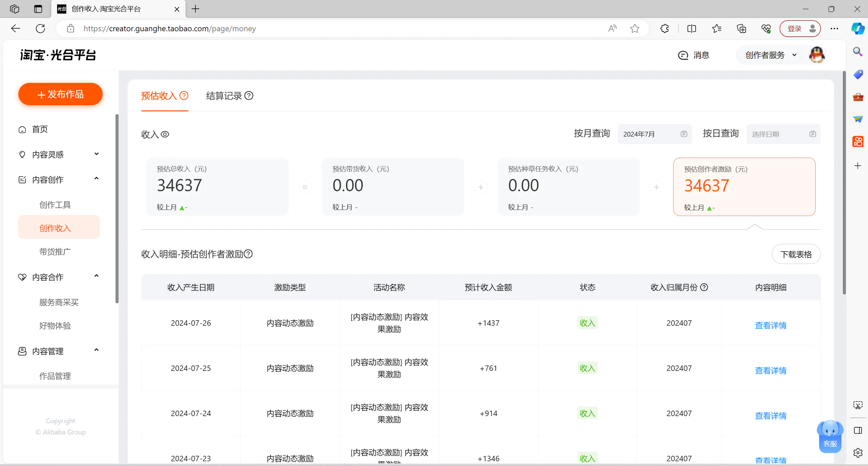
Task: Click the penguin user avatar
Action: [816, 55]
